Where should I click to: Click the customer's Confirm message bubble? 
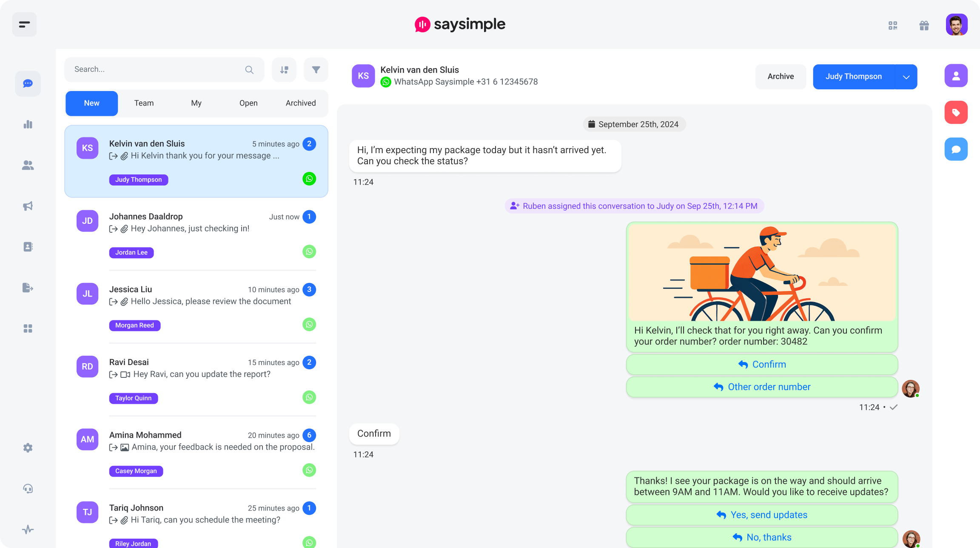point(374,434)
